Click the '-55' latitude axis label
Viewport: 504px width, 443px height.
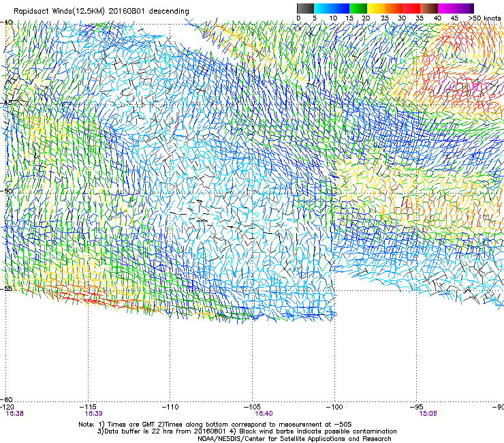point(6,288)
